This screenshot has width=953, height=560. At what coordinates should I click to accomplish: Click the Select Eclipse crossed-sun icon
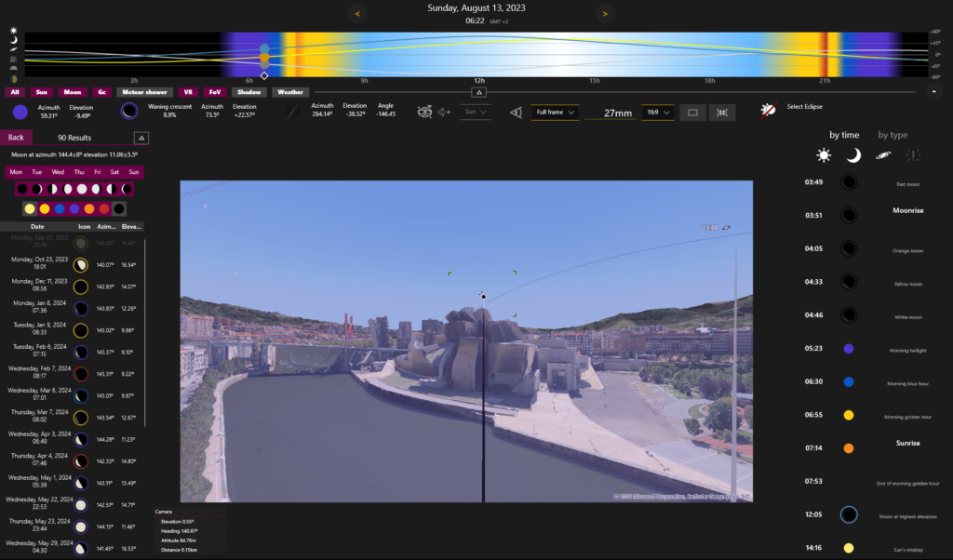(768, 110)
